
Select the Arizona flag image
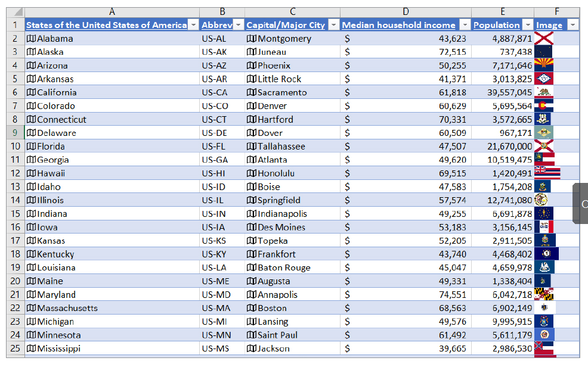click(x=544, y=66)
